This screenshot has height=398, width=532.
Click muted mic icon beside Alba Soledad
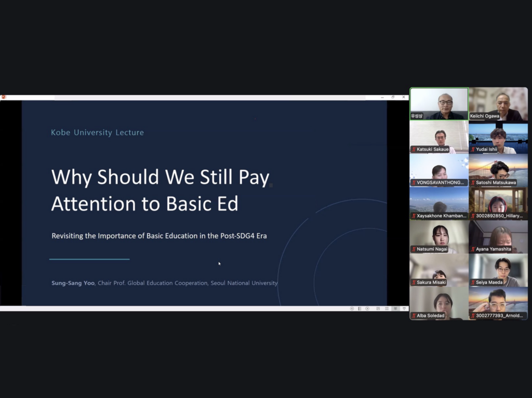(x=414, y=315)
